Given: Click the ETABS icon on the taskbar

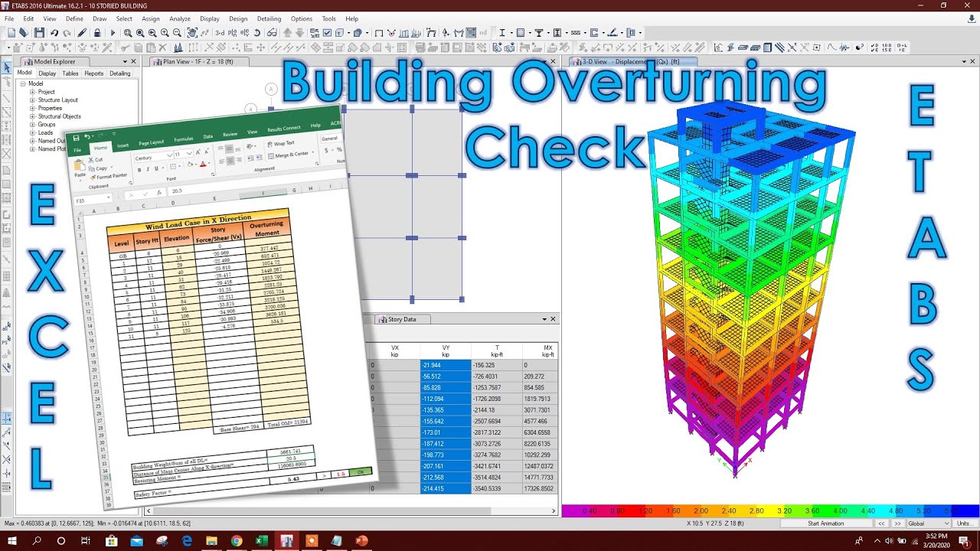Looking at the screenshot, I should pos(287,540).
